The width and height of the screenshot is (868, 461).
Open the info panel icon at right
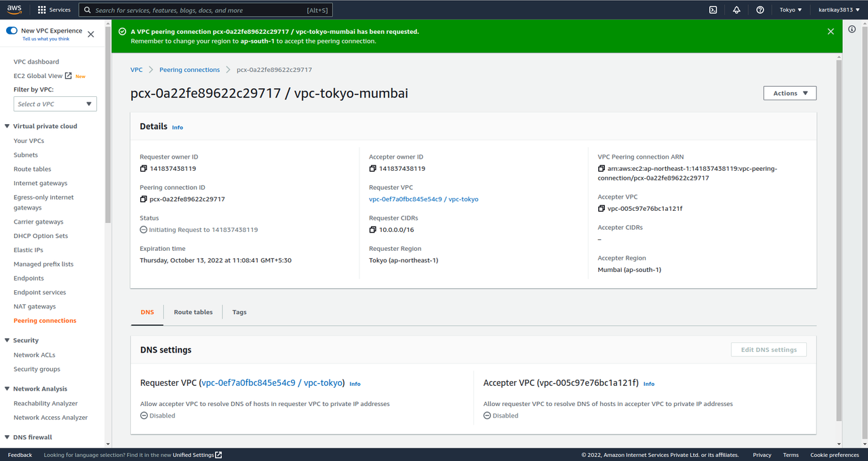852,29
